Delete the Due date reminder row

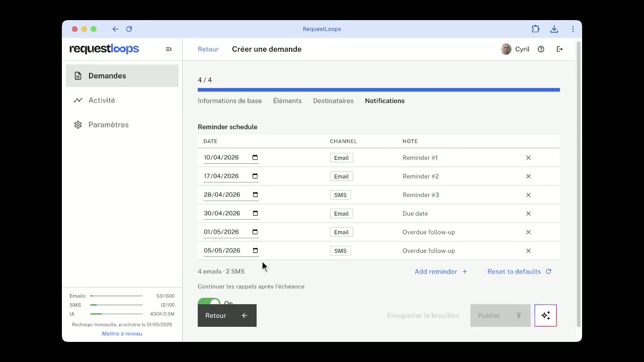[x=528, y=214]
